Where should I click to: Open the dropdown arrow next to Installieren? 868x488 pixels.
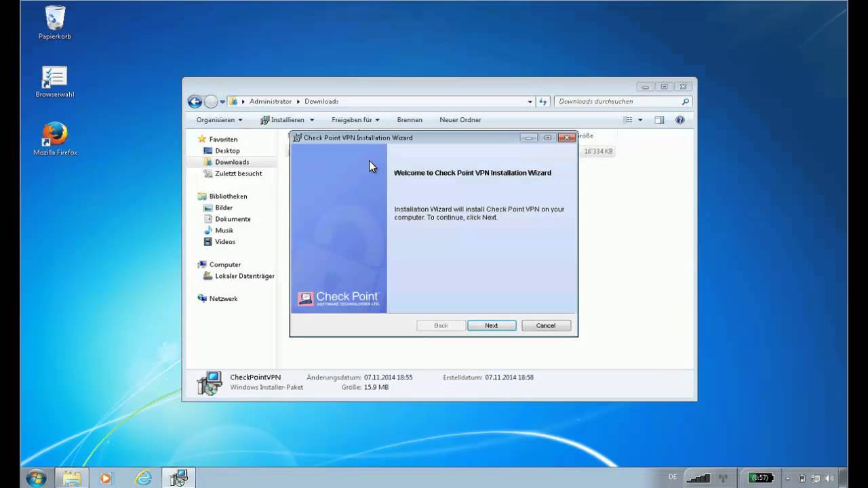[312, 120]
